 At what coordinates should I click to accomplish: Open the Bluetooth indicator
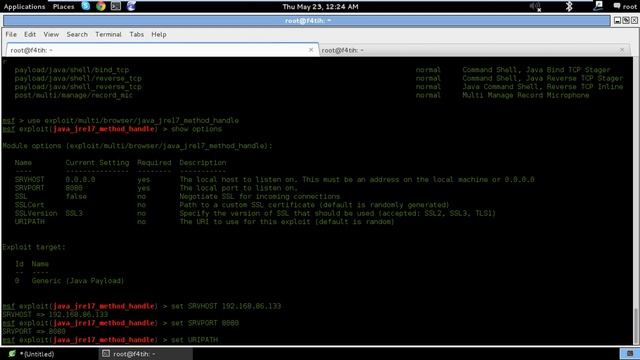point(569,7)
